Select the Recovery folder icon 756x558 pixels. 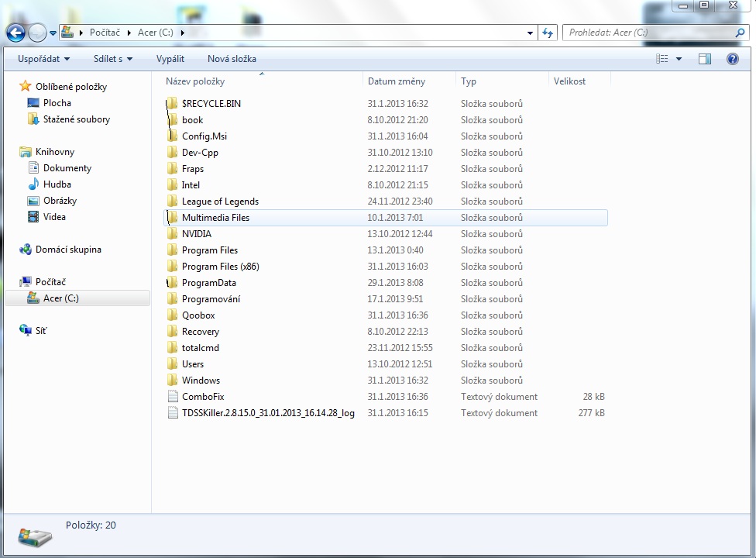(x=172, y=332)
